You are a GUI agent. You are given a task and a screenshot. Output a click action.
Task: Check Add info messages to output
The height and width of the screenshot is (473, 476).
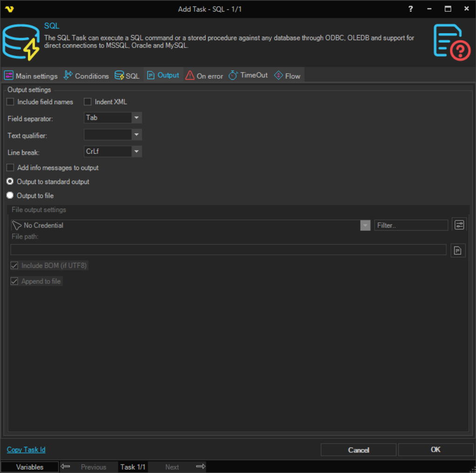[10, 168]
